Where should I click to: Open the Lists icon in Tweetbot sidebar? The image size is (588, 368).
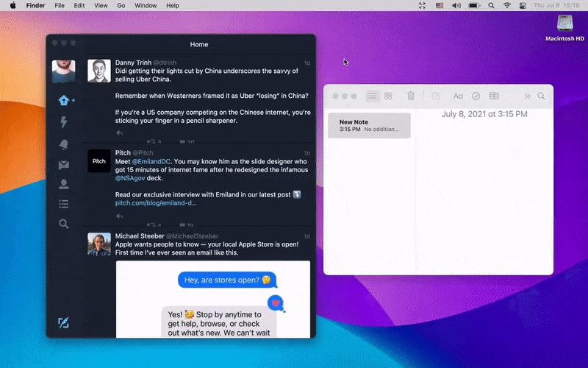point(64,204)
